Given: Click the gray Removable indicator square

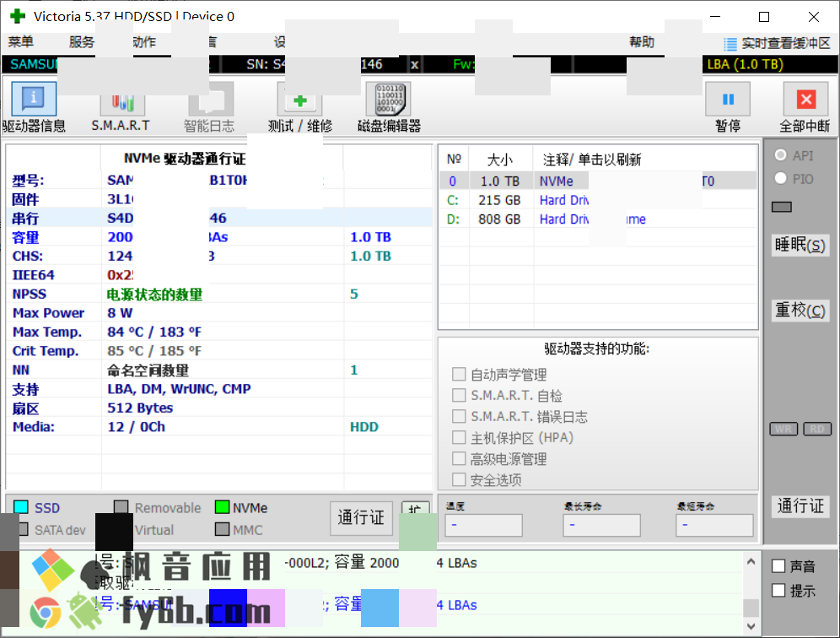Looking at the screenshot, I should pos(121,506).
